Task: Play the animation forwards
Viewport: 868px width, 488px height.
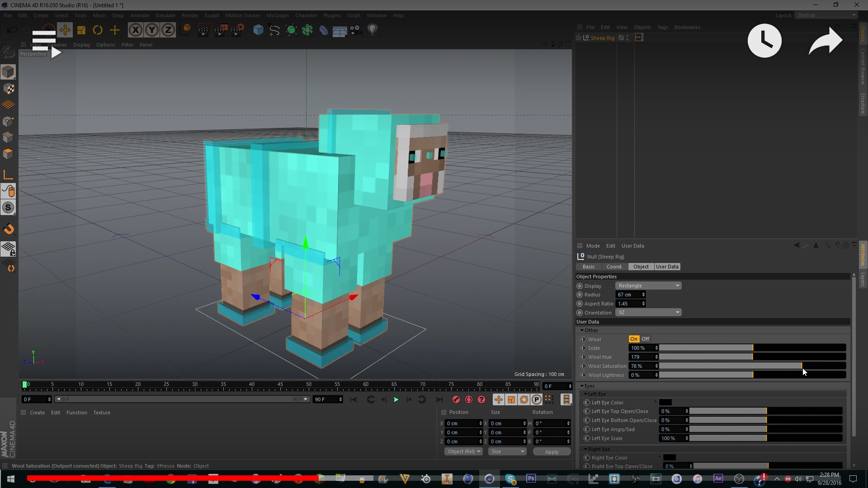Action: (396, 399)
